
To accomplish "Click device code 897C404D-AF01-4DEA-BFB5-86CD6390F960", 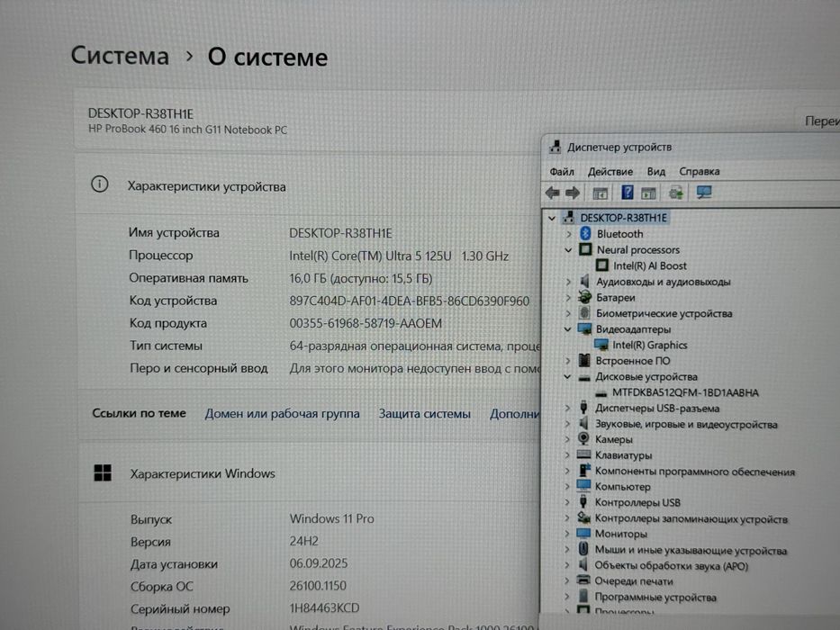I will click(x=410, y=301).
